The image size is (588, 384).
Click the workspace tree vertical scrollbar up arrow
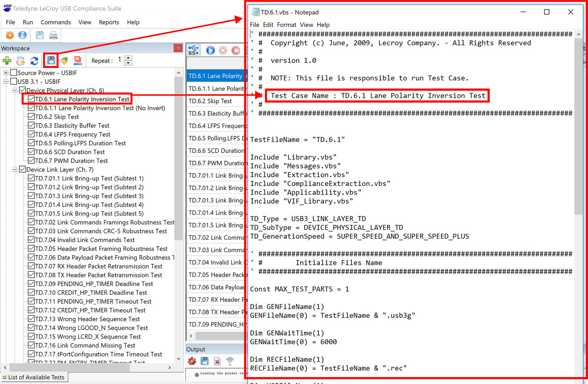pos(178,73)
